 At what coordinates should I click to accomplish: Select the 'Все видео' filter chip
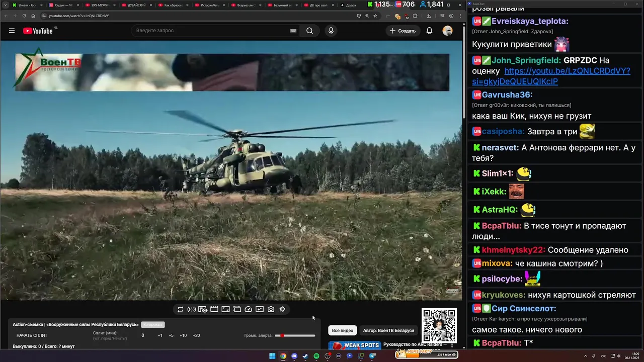(x=343, y=330)
